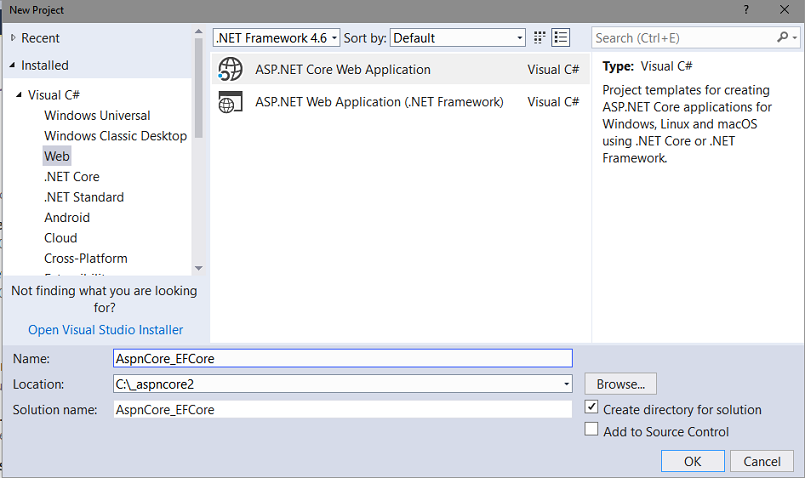Close the New Project dialog

point(784,10)
